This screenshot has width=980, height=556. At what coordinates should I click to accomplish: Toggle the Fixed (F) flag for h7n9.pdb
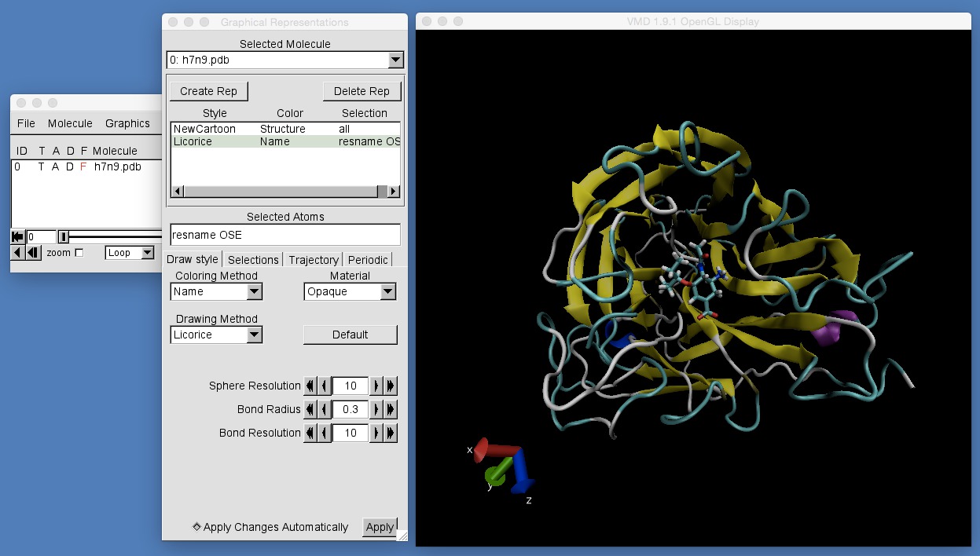tap(83, 166)
